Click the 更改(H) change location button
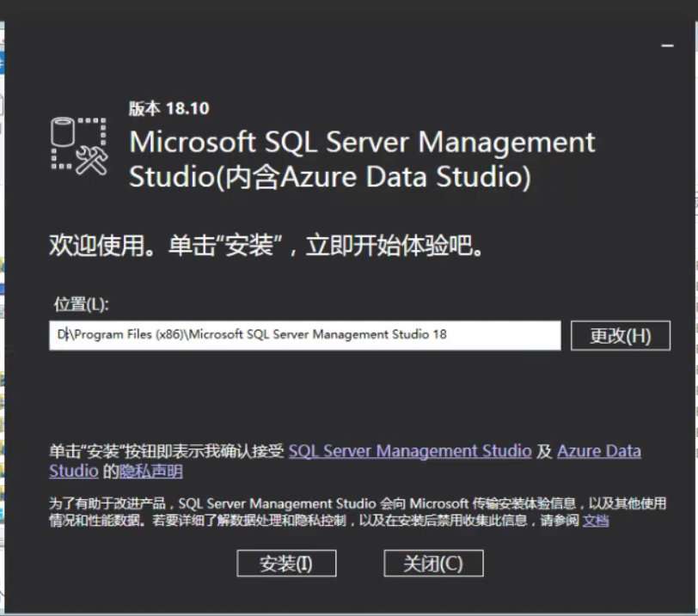The height and width of the screenshot is (616, 698). coord(620,335)
